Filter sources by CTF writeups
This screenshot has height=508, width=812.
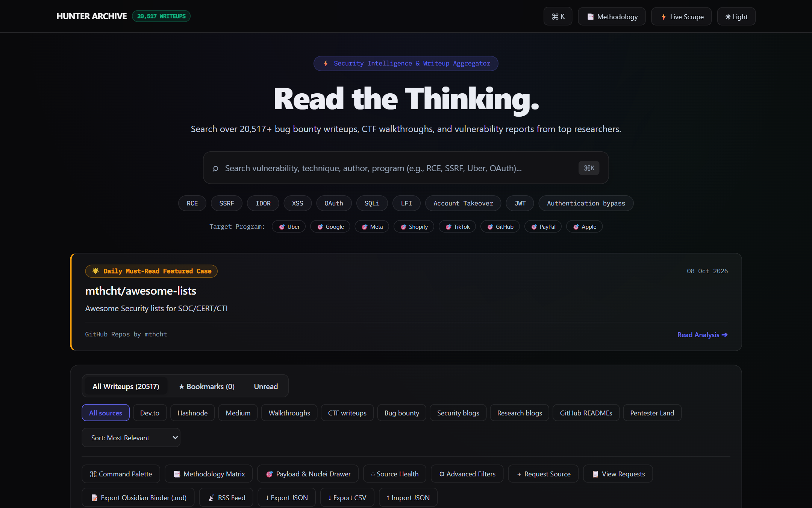tap(347, 413)
